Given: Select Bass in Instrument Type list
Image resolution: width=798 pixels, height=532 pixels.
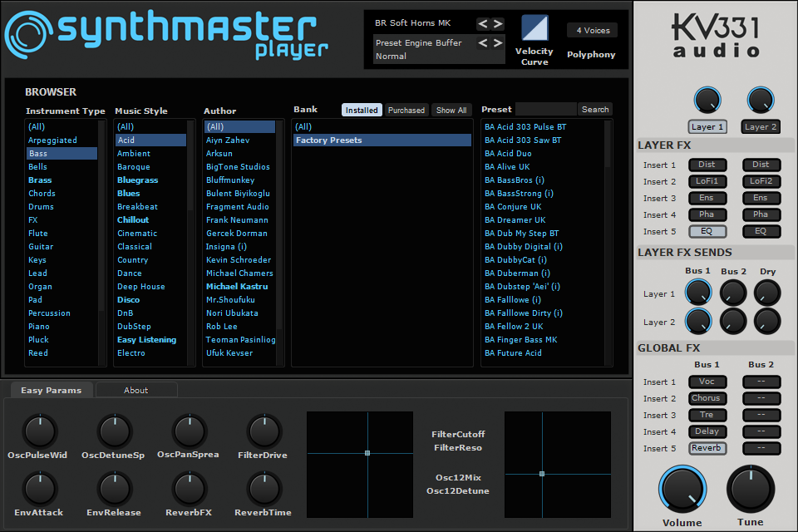Looking at the screenshot, I should coord(62,153).
